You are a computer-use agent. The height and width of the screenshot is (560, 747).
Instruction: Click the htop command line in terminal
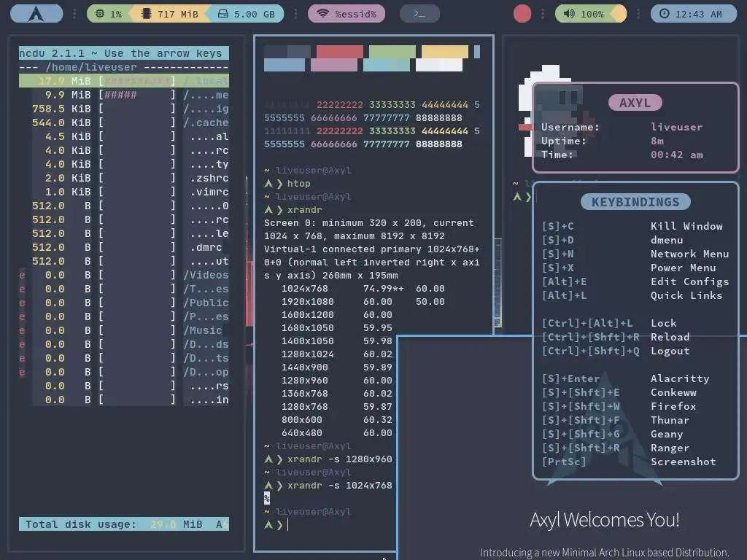click(x=287, y=183)
